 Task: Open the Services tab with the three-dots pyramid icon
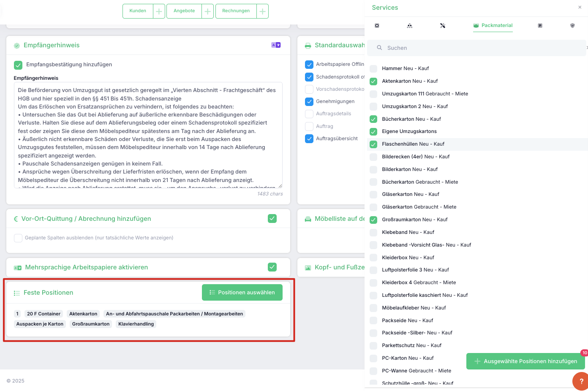pos(410,26)
